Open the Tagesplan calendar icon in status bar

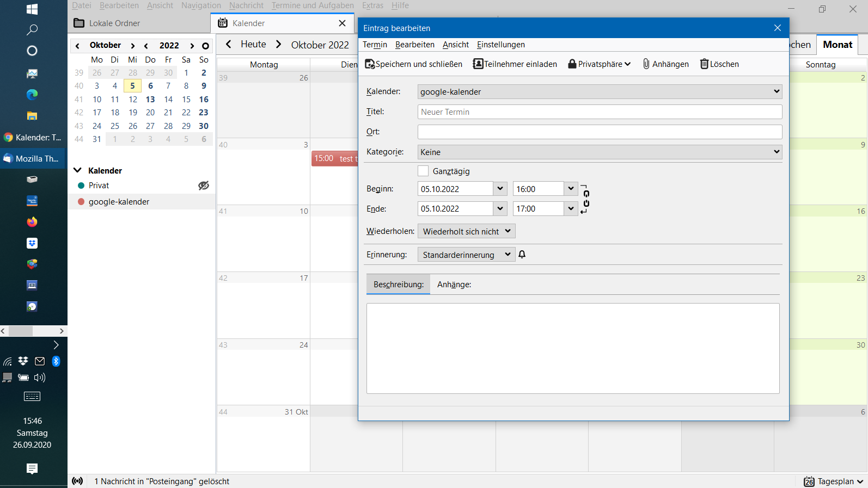coord(809,481)
